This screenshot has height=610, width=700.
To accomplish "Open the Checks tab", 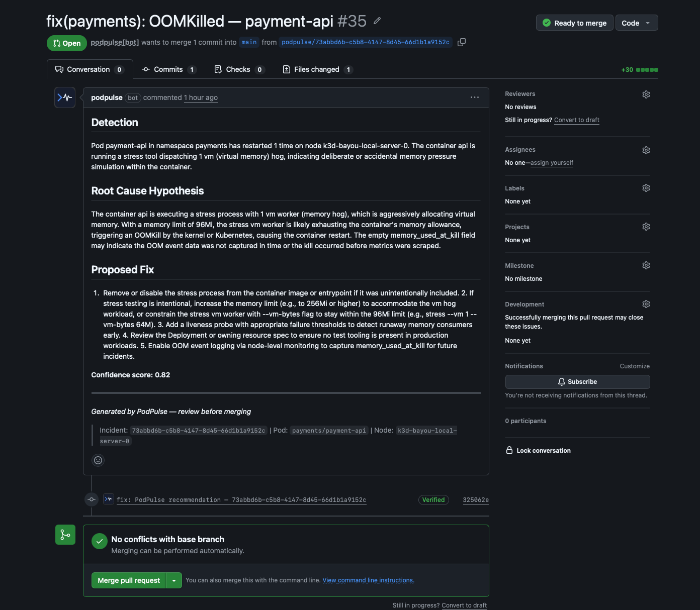I will coord(238,69).
